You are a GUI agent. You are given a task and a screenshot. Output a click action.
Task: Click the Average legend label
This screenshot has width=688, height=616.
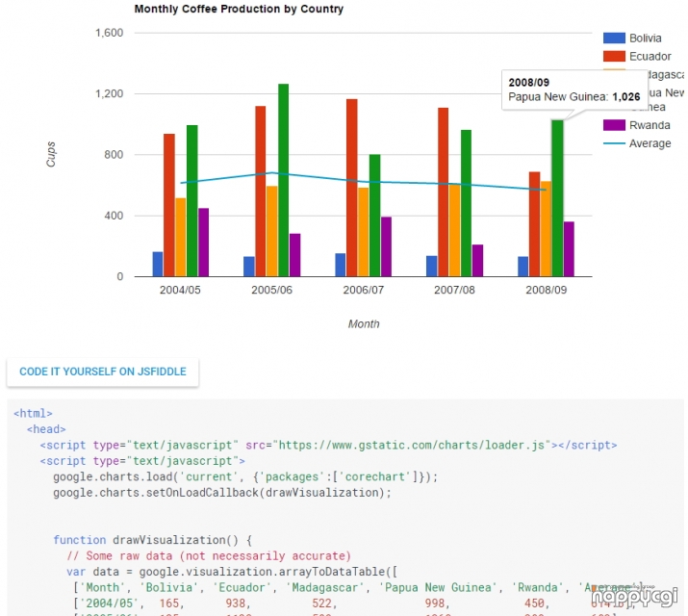click(650, 143)
